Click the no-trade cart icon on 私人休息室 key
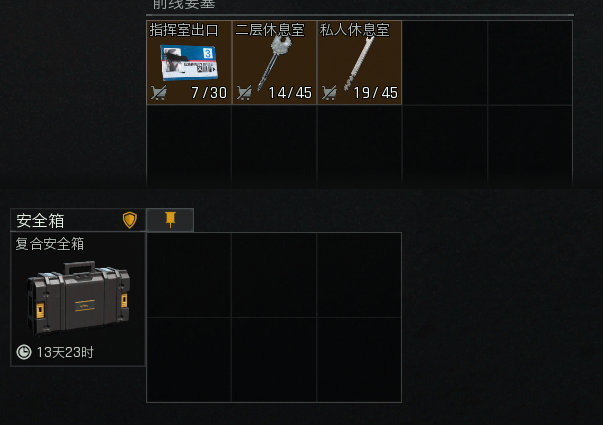Image resolution: width=603 pixels, height=425 pixels. pyautogui.click(x=329, y=93)
